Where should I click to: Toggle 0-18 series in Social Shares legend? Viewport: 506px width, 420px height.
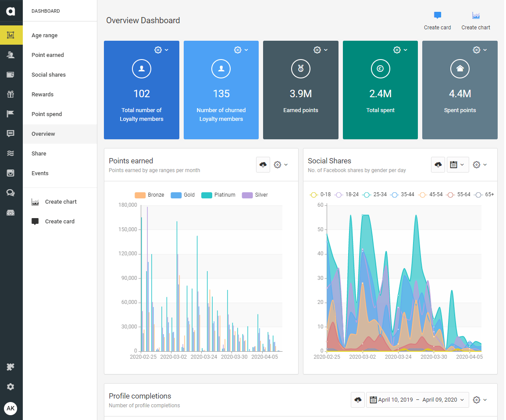320,195
